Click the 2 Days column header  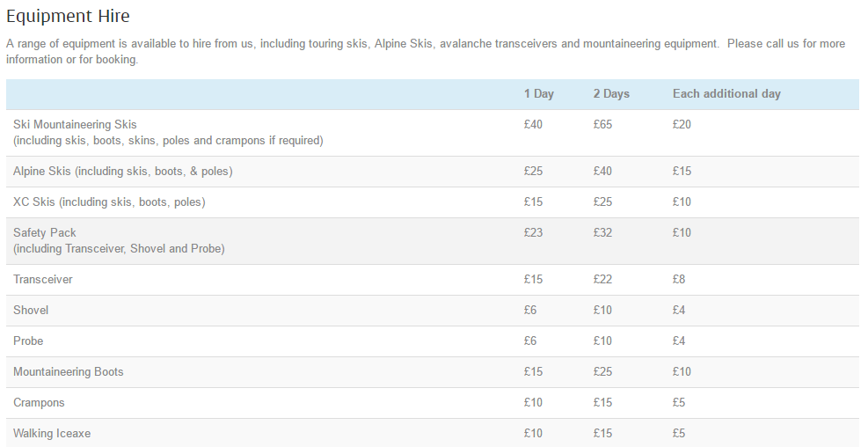pyautogui.click(x=611, y=94)
